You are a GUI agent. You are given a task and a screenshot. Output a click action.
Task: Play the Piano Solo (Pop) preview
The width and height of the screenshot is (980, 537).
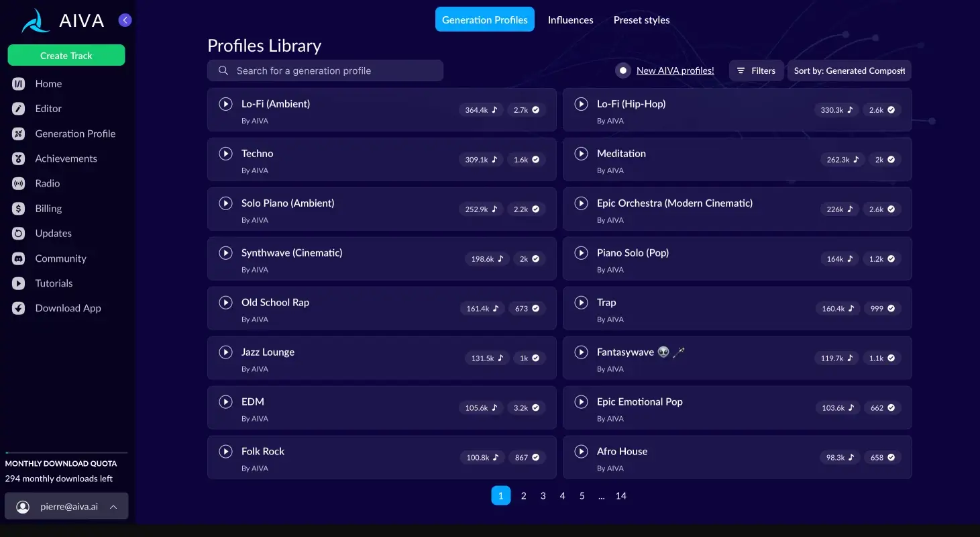coord(582,253)
